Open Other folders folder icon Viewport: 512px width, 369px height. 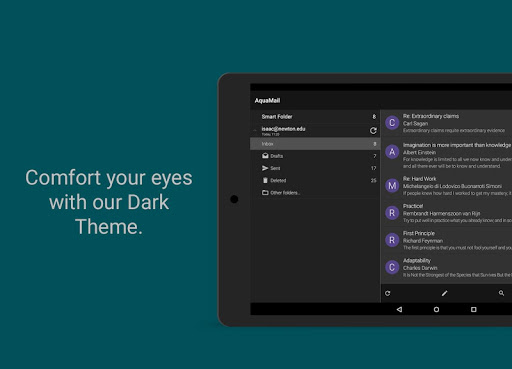coord(265,193)
